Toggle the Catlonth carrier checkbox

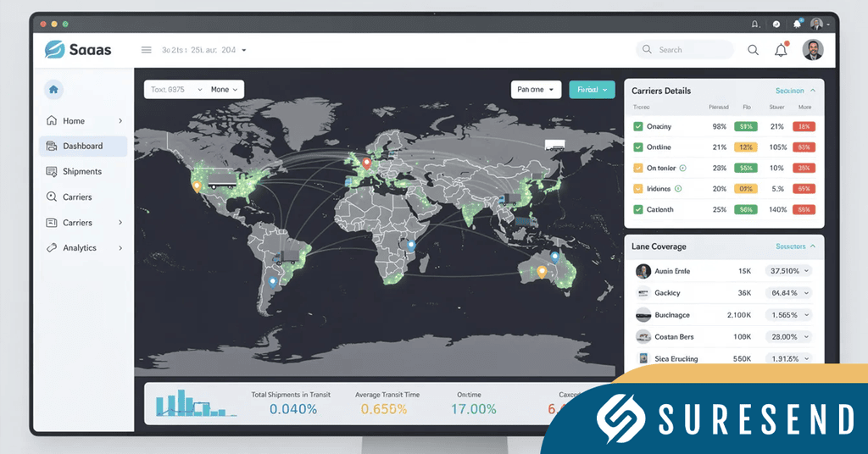click(x=638, y=209)
